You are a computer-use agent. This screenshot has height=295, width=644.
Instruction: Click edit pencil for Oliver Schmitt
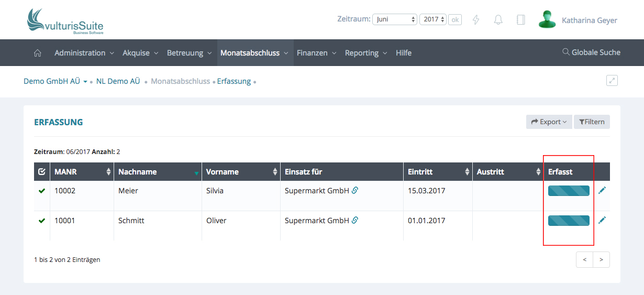pyautogui.click(x=602, y=221)
